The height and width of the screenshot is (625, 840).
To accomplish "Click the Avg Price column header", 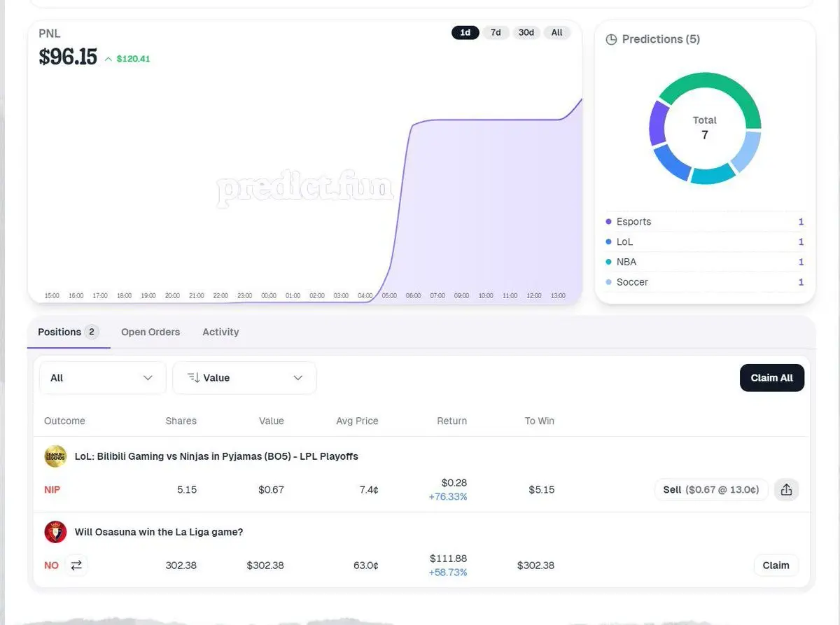I will 357,421.
